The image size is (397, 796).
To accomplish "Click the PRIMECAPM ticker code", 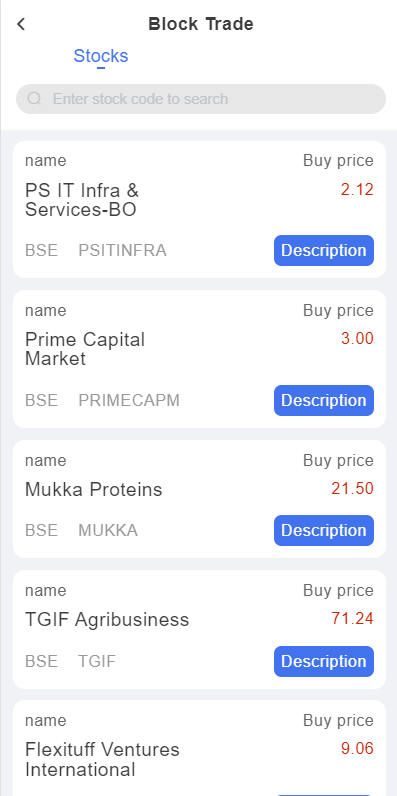I will tap(129, 400).
